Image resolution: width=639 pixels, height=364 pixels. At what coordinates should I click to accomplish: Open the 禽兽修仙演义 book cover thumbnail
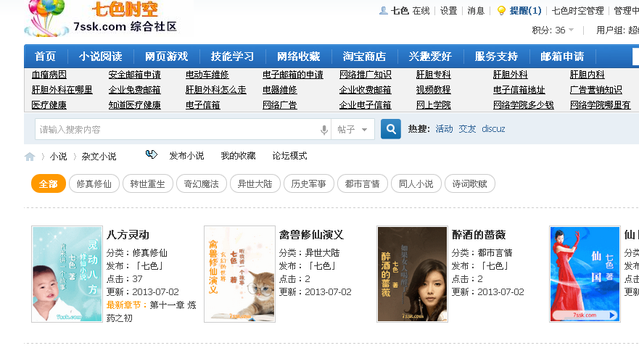[x=239, y=274]
